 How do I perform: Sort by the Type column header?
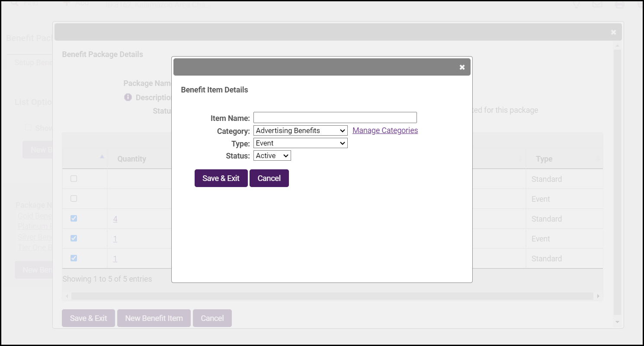click(544, 159)
